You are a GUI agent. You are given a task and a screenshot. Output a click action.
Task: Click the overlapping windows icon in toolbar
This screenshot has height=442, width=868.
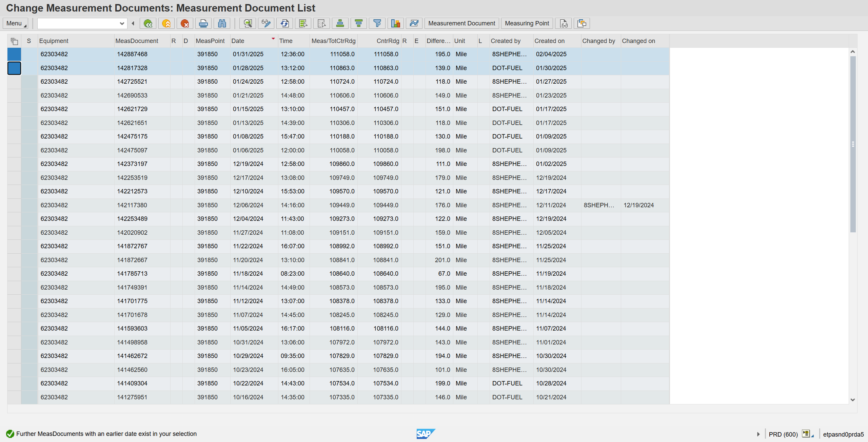582,23
